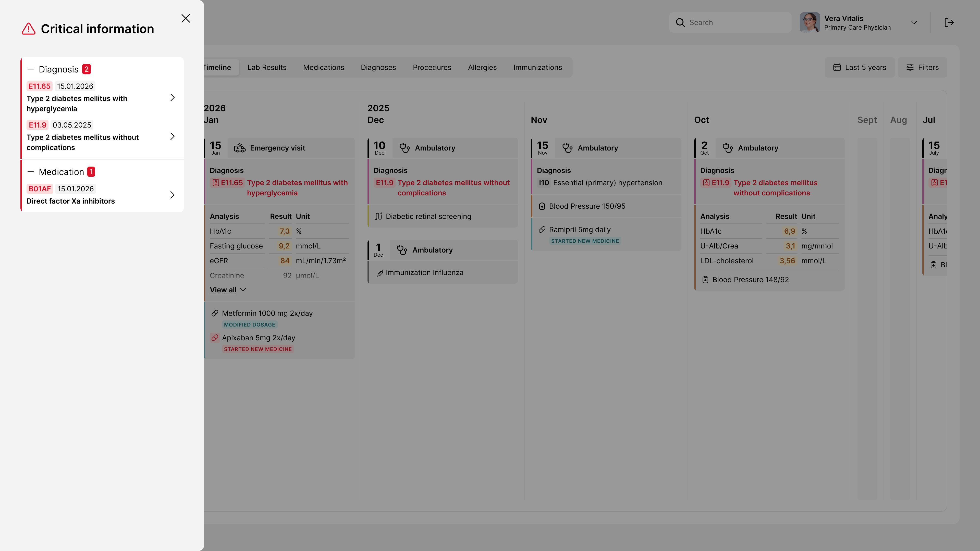Image resolution: width=980 pixels, height=551 pixels.
Task: Open Direct factor Xa inhibitors entry
Action: [x=172, y=195]
